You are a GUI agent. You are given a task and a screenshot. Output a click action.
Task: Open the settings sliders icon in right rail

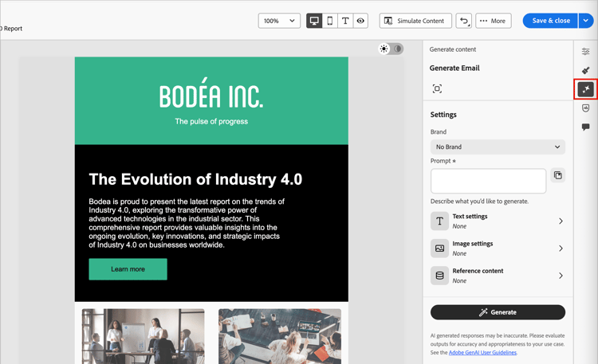(x=586, y=52)
